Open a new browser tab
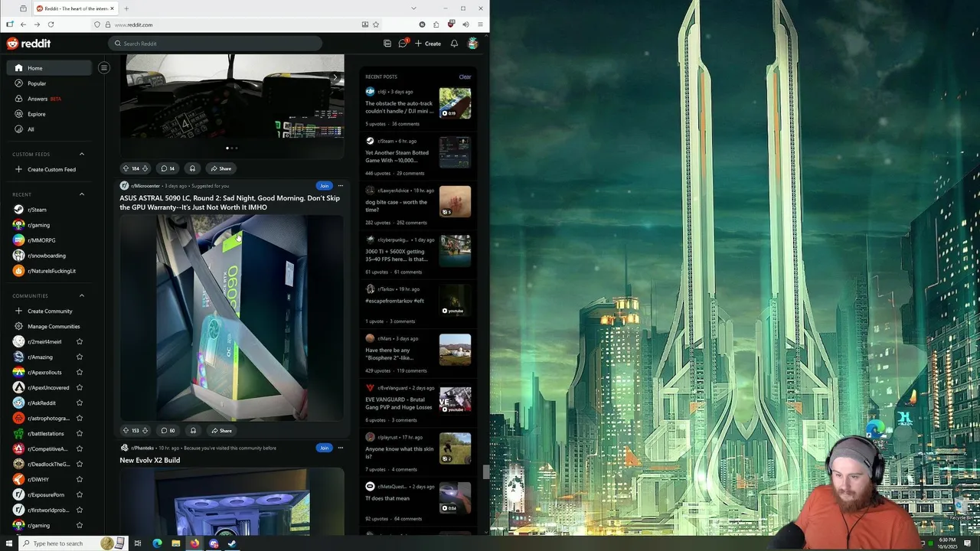This screenshot has height=551, width=980. point(126,8)
